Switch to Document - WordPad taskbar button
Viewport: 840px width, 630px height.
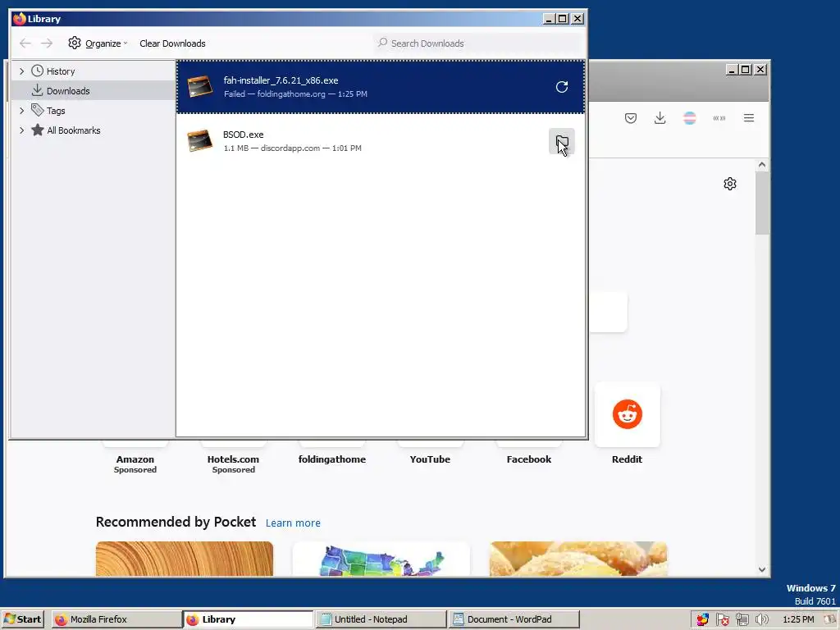514,619
